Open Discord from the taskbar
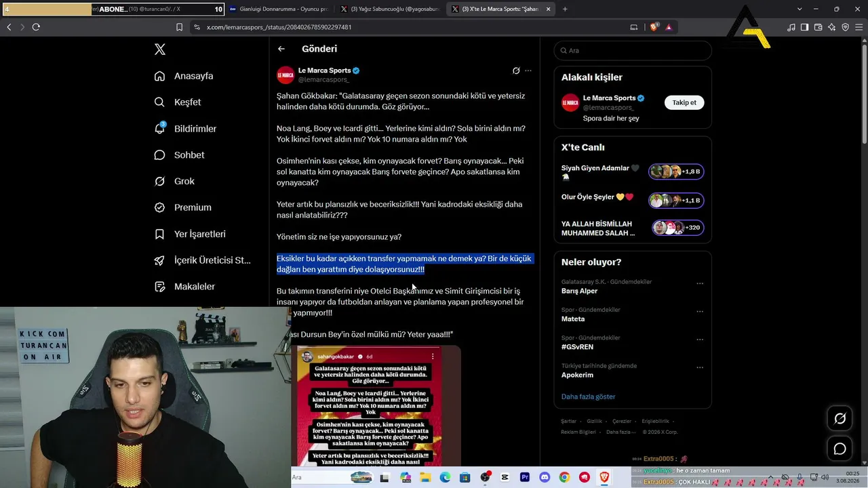The height and width of the screenshot is (488, 868). tap(545, 477)
